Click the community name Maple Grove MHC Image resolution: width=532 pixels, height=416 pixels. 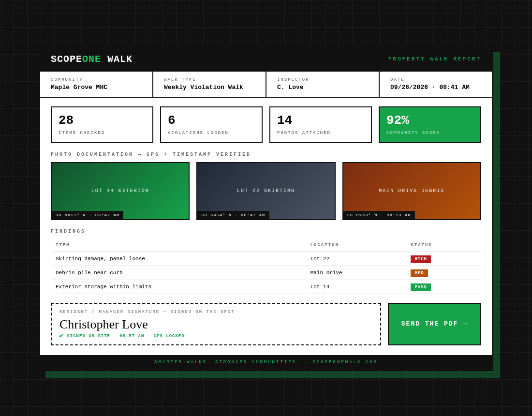[x=79, y=87]
